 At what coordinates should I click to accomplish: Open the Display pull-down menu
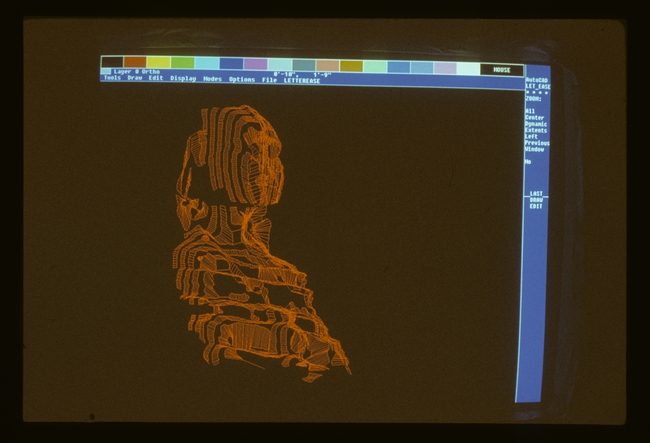tap(183, 79)
